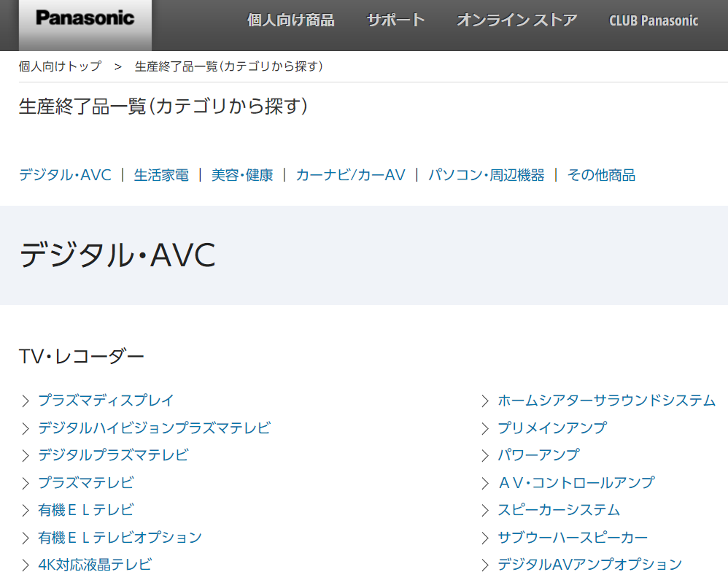Open 有機ELテレビ discontinued list
Viewport: 728px width, 572px height.
coord(85,510)
